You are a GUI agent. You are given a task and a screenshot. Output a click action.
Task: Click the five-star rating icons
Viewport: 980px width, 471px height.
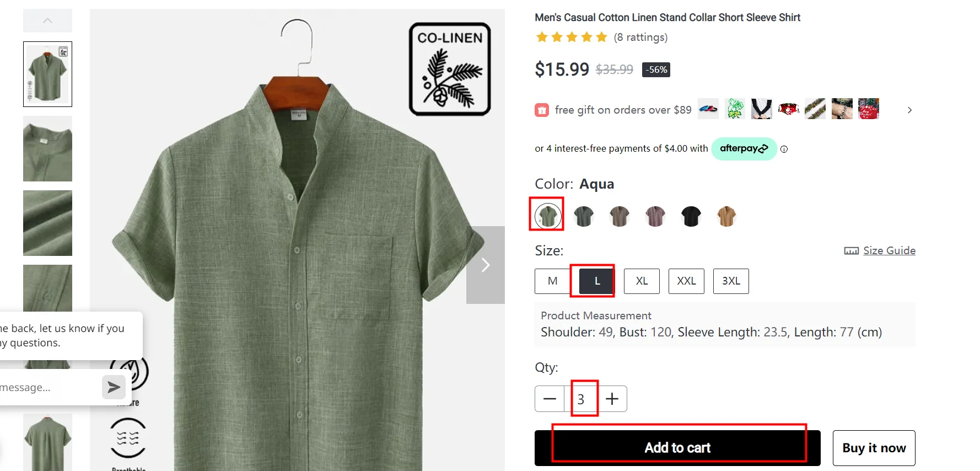[x=571, y=37]
